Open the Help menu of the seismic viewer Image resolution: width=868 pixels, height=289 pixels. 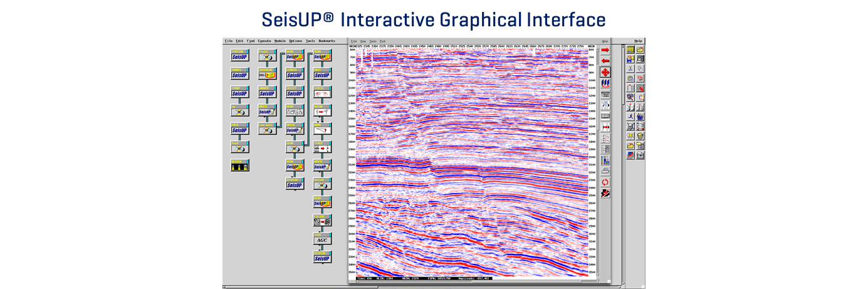tap(605, 41)
